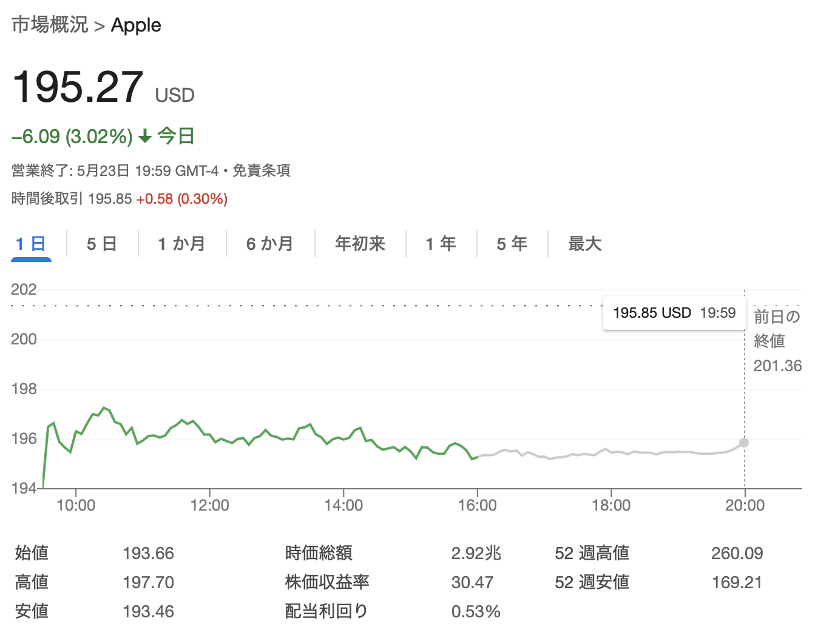This screenshot has width=835, height=644.
Task: Click the 52 週高値 label
Action: point(592,553)
